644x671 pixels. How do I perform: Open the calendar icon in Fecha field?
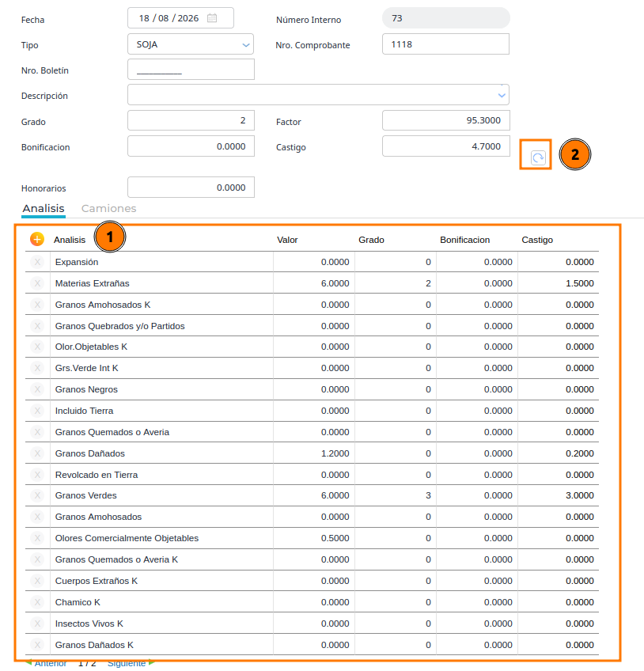pyautogui.click(x=212, y=18)
